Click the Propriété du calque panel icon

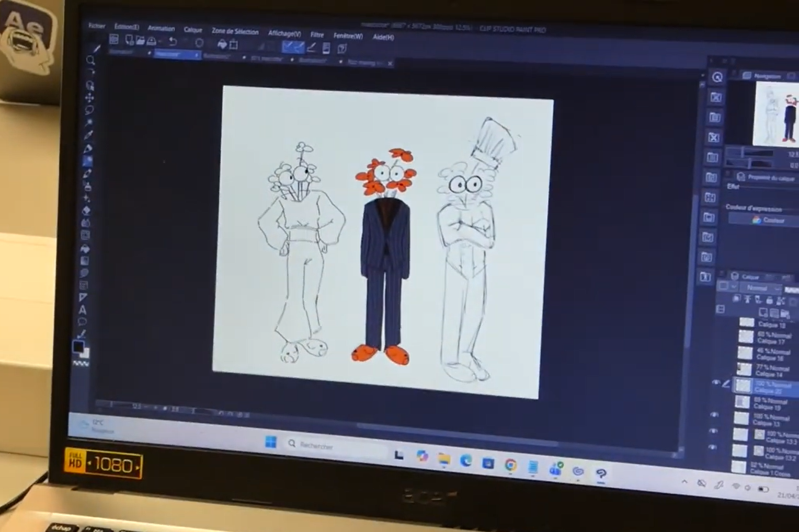(741, 177)
